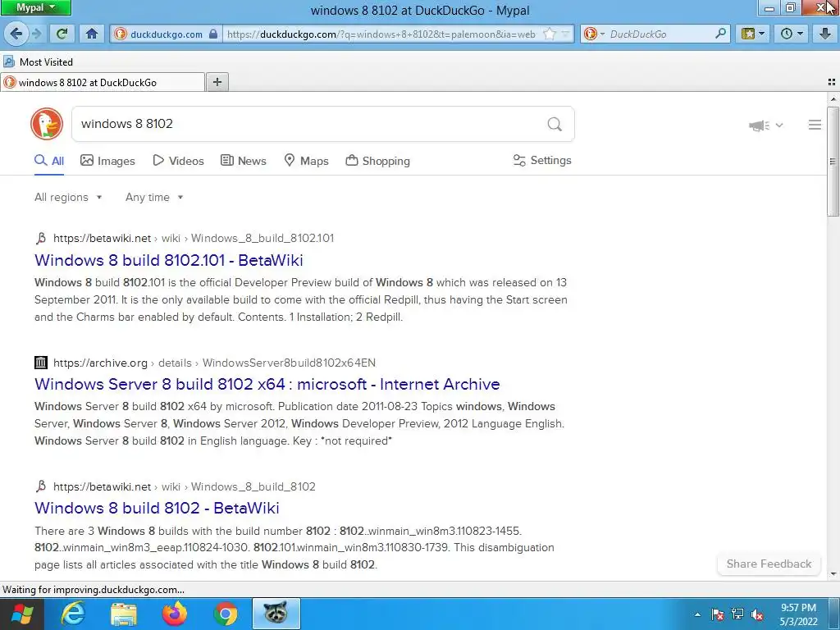Reload the current page
840x630 pixels.
pos(62,34)
